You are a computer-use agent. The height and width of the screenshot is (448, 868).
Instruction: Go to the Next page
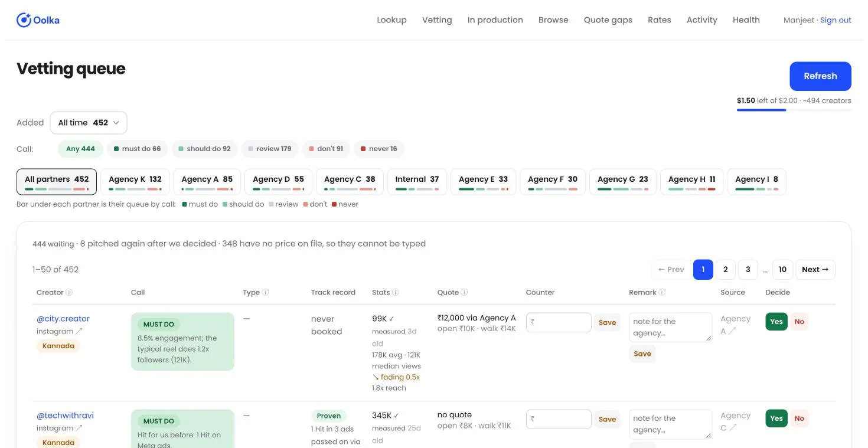tap(815, 270)
